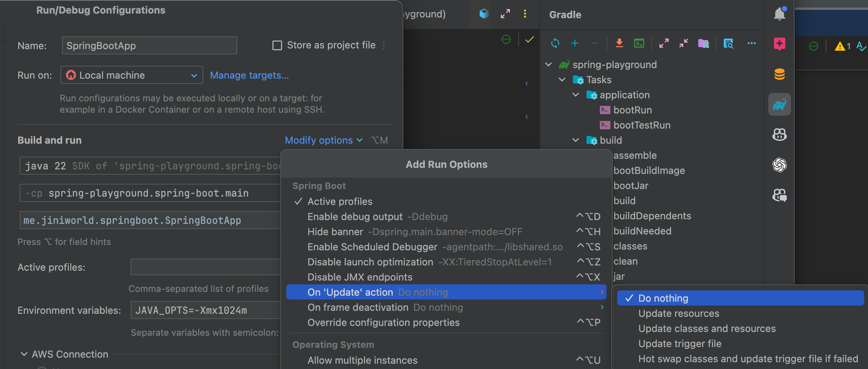Select the bootTestRun Gradle task
This screenshot has height=369, width=868.
(x=642, y=125)
